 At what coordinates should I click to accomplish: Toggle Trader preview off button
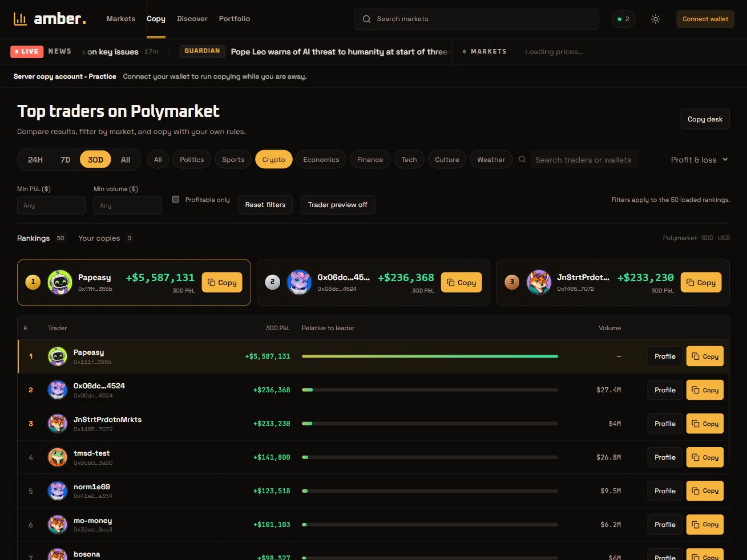point(338,205)
